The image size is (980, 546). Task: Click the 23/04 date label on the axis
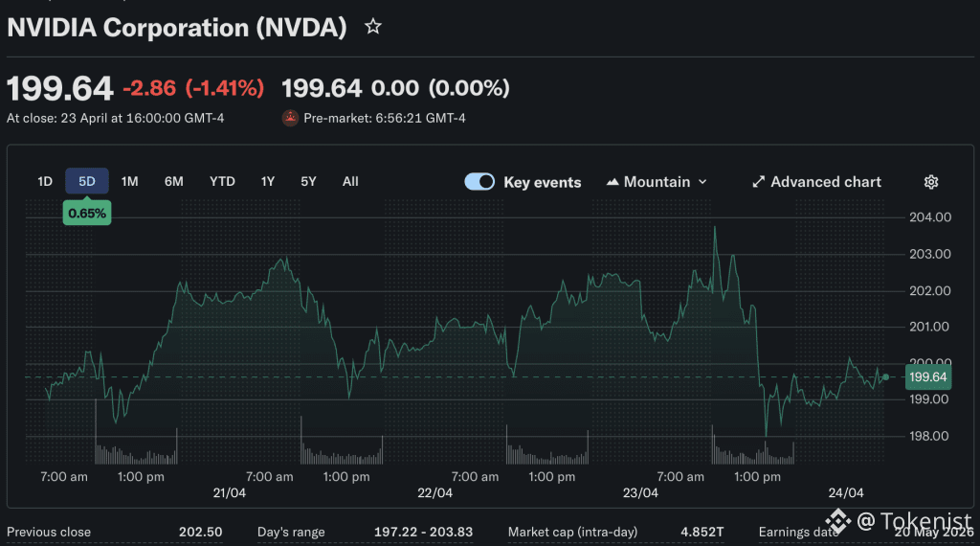pyautogui.click(x=640, y=493)
